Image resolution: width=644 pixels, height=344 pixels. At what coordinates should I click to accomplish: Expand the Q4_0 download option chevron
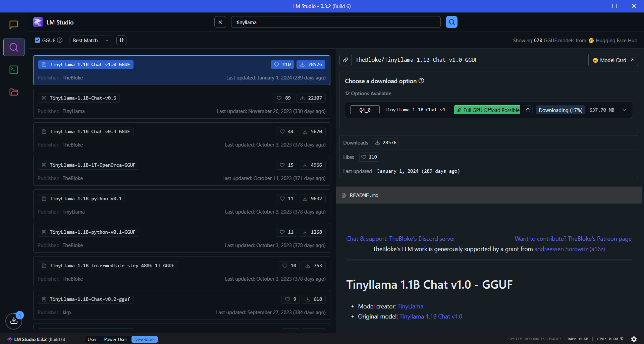pos(624,110)
